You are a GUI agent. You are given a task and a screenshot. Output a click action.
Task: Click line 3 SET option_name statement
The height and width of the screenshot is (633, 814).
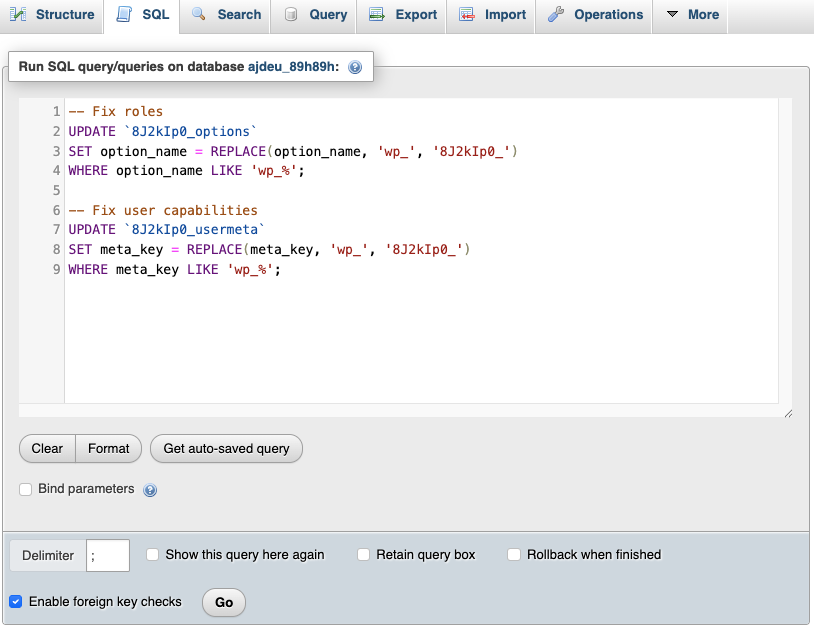click(x=293, y=151)
